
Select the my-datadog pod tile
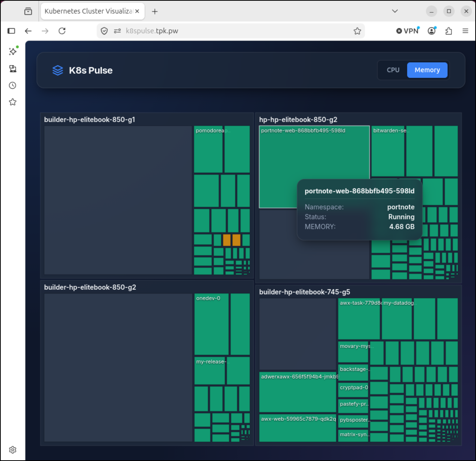397,319
